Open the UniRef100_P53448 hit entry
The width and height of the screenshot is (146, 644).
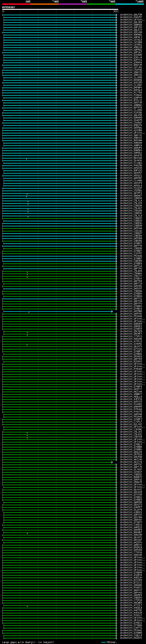pyautogui.click(x=131, y=316)
